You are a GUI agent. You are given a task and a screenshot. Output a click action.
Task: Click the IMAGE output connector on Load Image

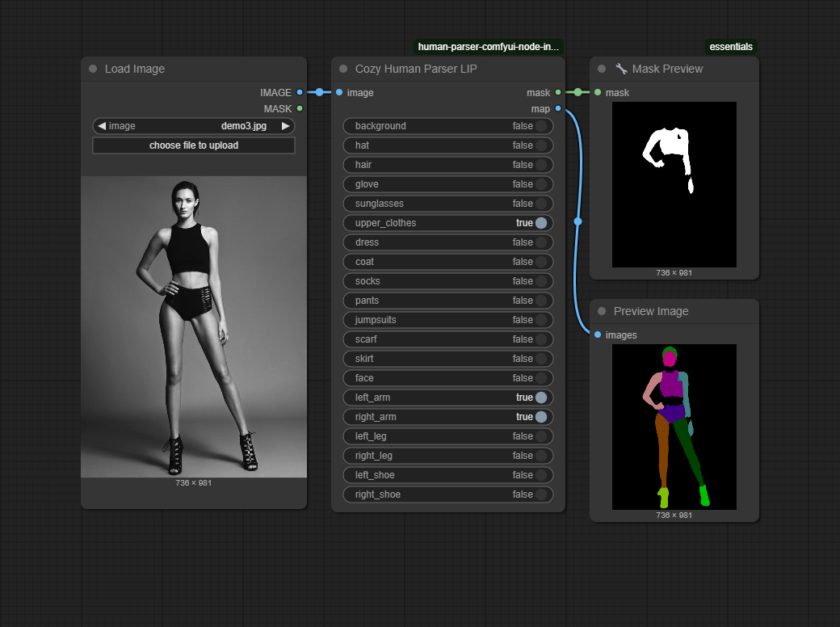[299, 92]
